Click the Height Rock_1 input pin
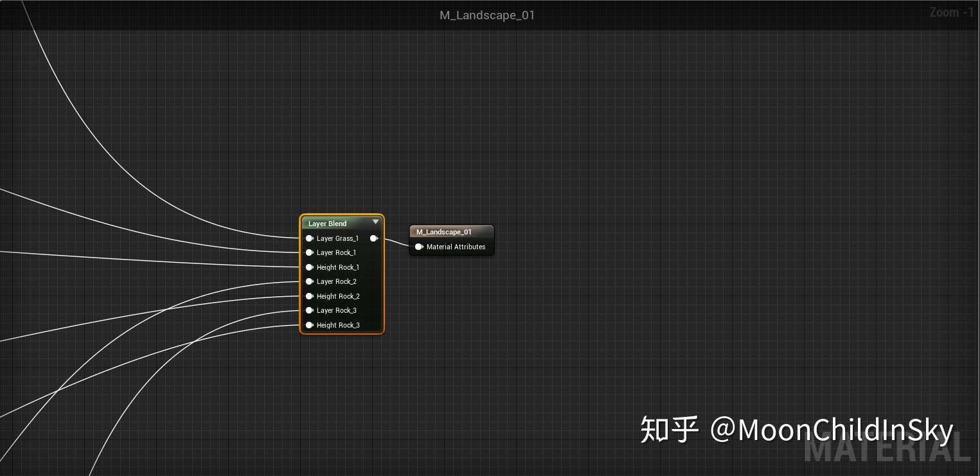 310,267
